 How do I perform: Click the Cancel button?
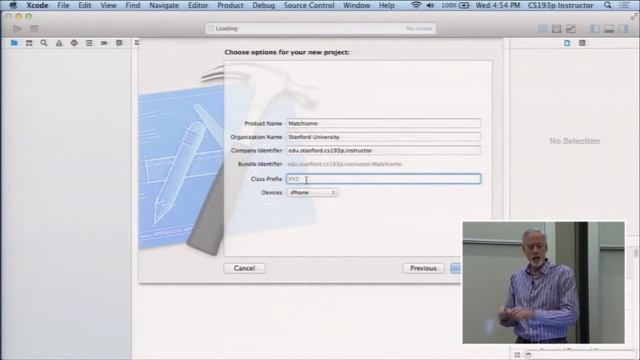click(244, 268)
